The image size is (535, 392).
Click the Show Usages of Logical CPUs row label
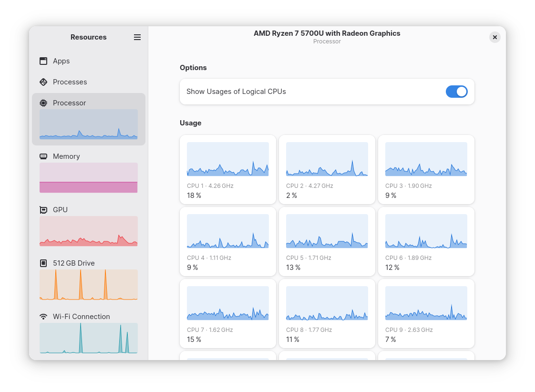pyautogui.click(x=236, y=92)
